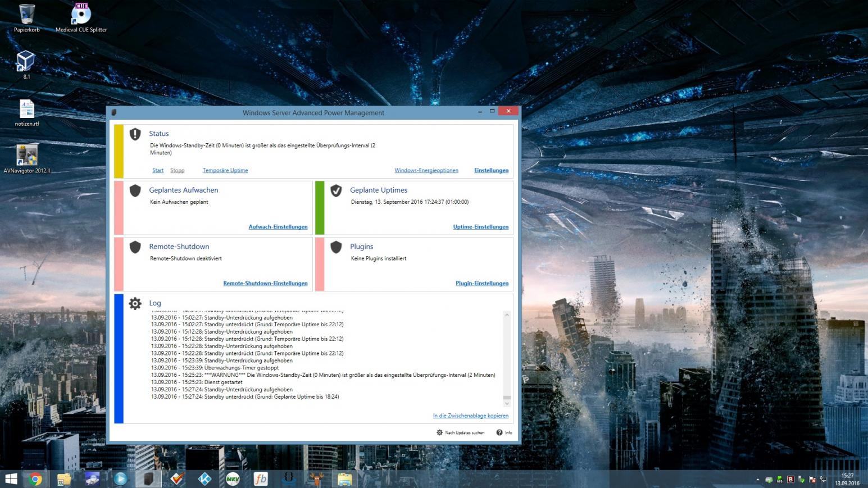
Task: Open the orange checkmark taskbar icon
Action: pos(177,479)
